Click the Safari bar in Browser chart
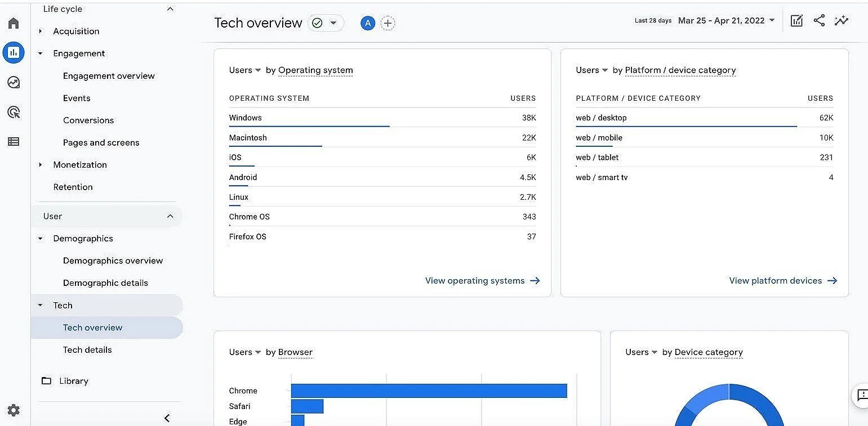 pos(307,406)
